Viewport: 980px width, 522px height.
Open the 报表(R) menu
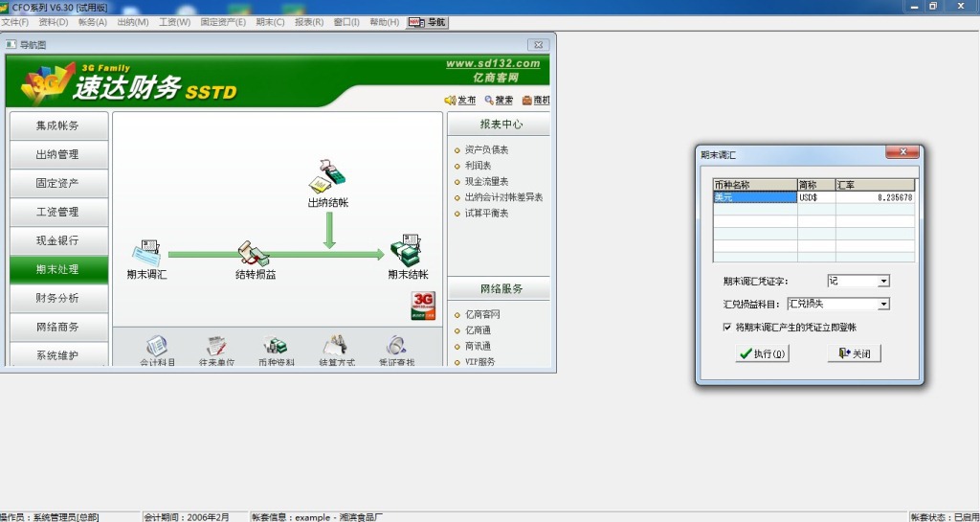click(309, 22)
